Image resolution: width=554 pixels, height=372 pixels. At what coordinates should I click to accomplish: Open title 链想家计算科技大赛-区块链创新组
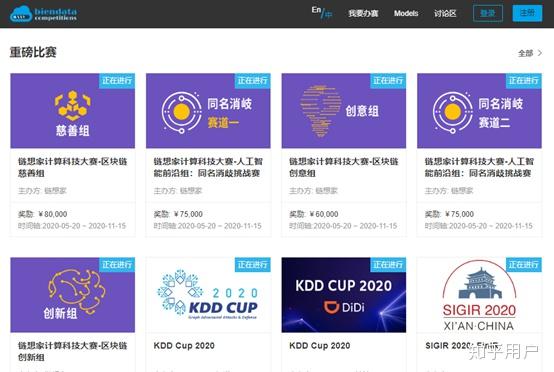(x=72, y=352)
